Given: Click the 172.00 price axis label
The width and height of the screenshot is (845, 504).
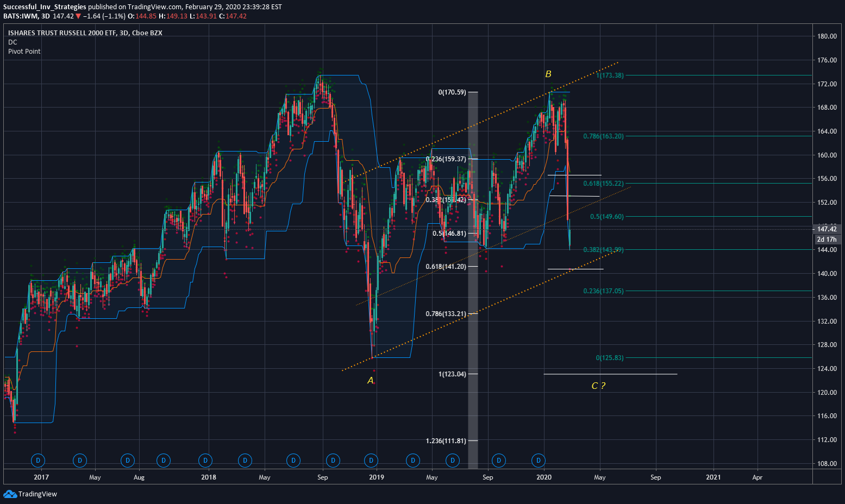Looking at the screenshot, I should tap(827, 84).
